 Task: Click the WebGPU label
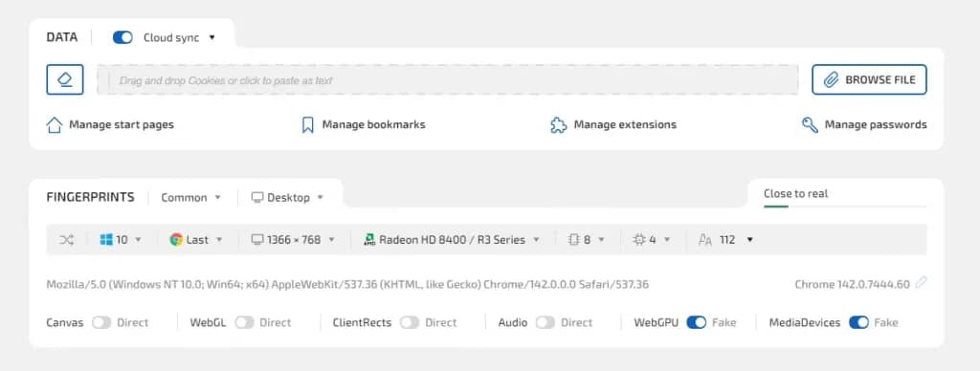coord(657,323)
